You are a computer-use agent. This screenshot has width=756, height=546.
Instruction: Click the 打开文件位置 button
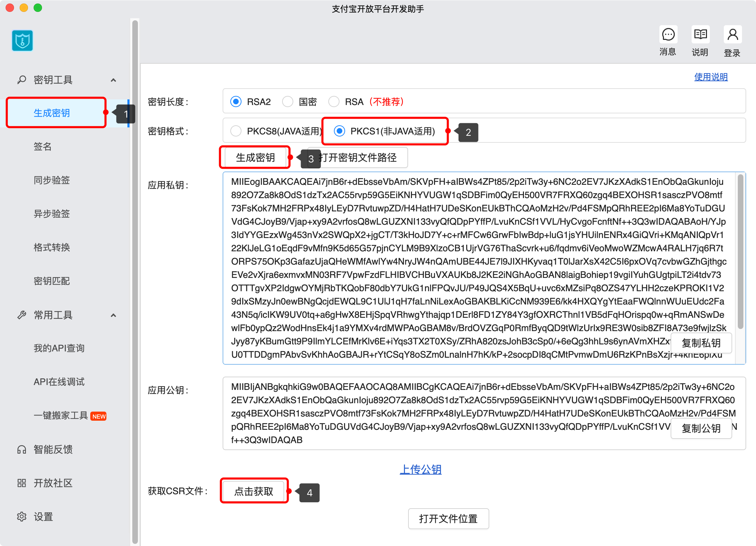click(x=448, y=519)
